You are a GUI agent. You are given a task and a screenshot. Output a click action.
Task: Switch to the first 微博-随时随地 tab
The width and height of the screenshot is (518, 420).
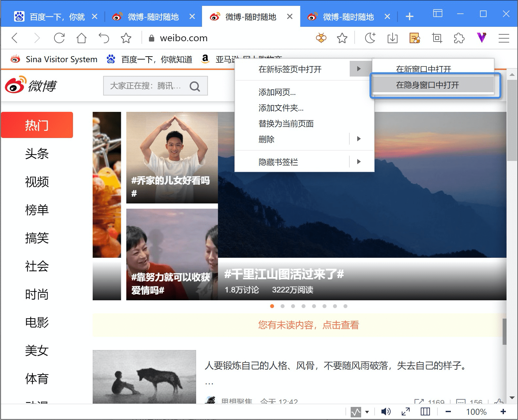[153, 17]
